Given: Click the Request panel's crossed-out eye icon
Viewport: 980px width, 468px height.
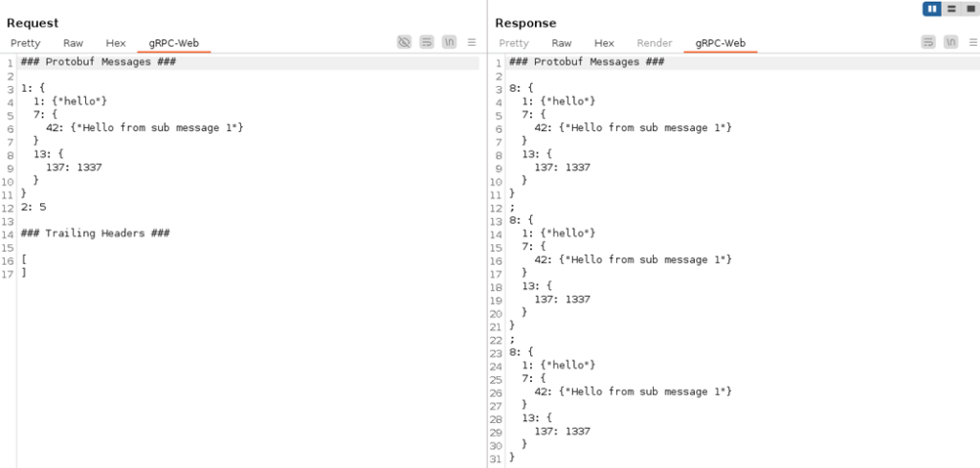Looking at the screenshot, I should tap(405, 42).
